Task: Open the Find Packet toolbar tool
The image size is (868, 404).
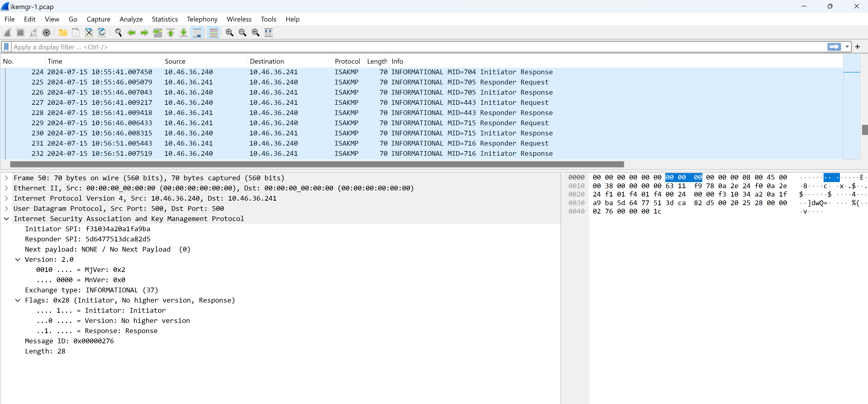Action: click(118, 32)
